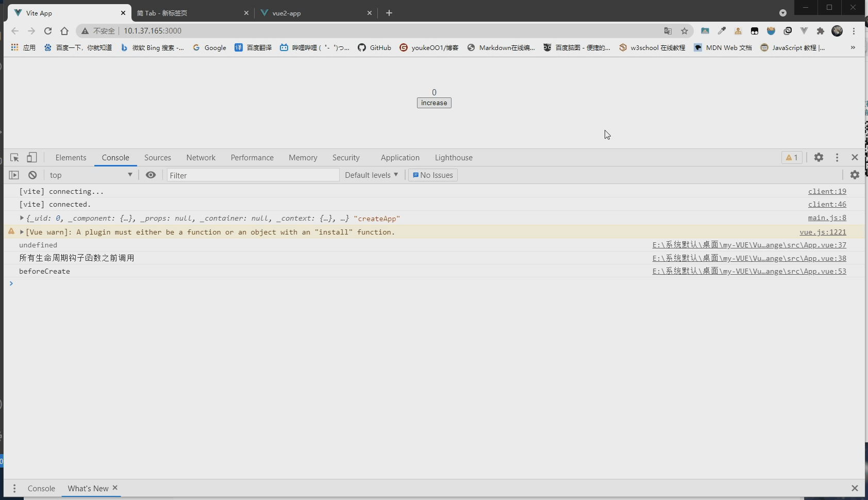The image size is (868, 500).
Task: Open source link vue.js:1221
Action: [x=823, y=232]
